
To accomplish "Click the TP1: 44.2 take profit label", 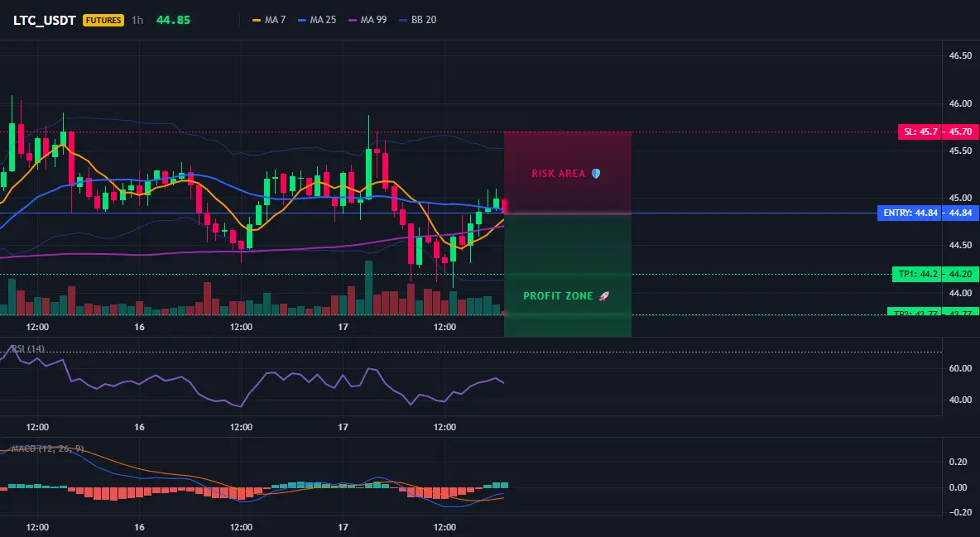I will [916, 274].
